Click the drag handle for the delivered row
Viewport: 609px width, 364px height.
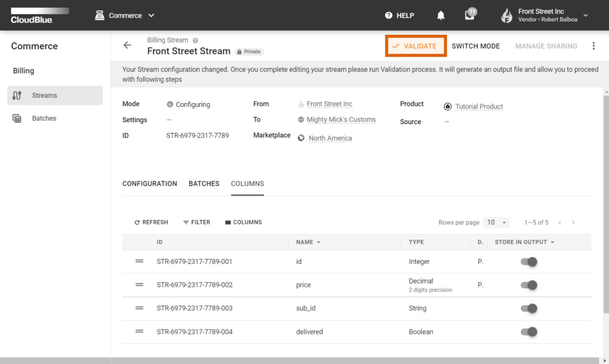(x=139, y=331)
